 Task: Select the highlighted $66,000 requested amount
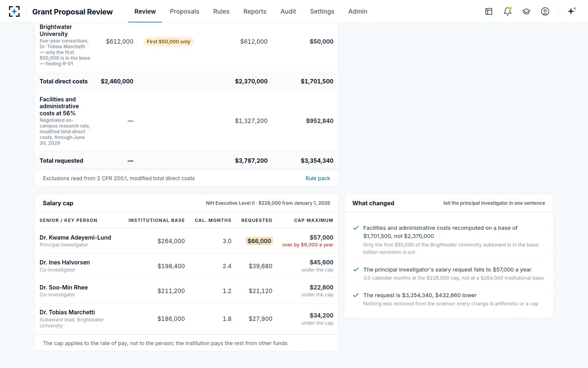click(x=259, y=241)
